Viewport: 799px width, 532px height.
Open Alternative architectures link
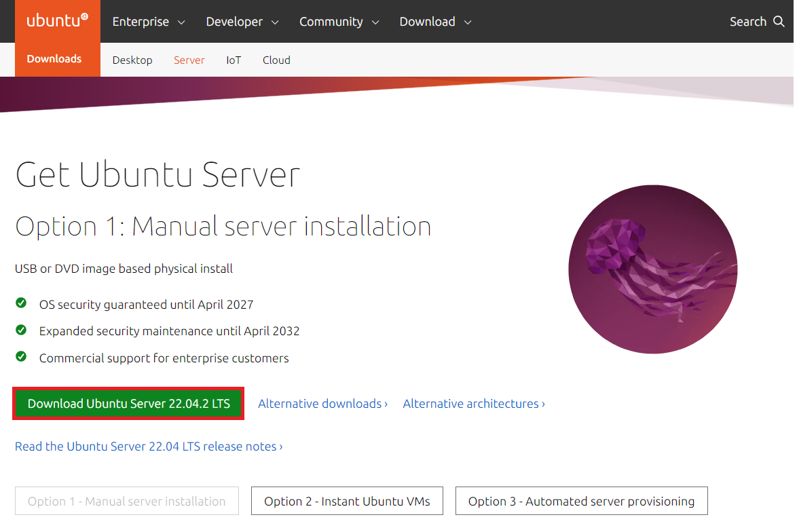coord(474,404)
